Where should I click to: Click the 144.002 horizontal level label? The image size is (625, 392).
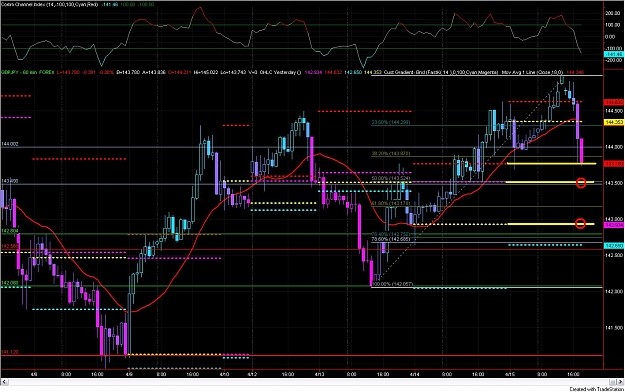coord(10,144)
